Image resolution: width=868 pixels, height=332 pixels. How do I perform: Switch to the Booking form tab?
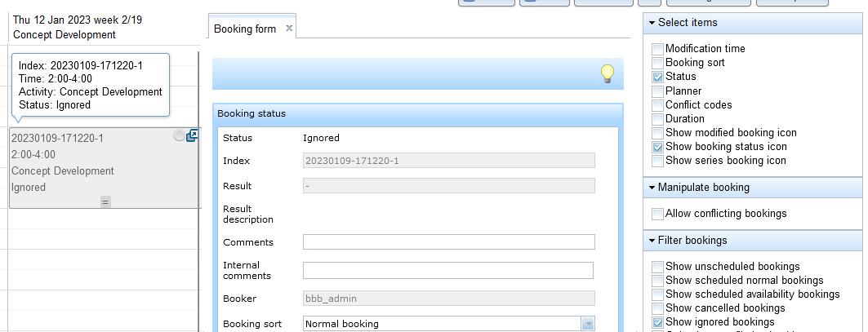pyautogui.click(x=245, y=29)
